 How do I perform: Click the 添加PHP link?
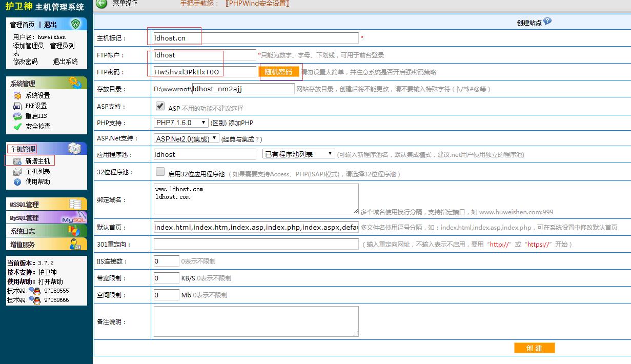[241, 123]
